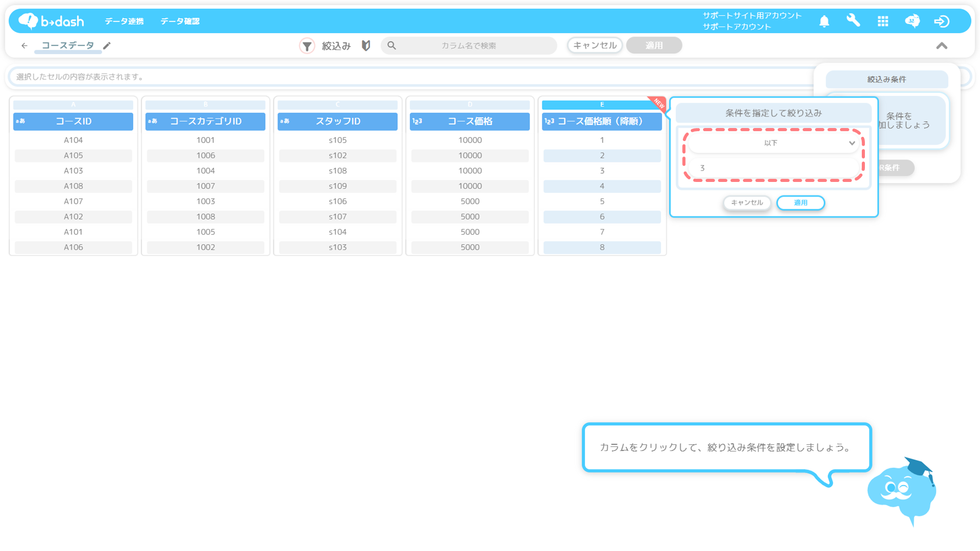This screenshot has width=980, height=551.
Task: Click the 絞込み label text
Action: 337,46
